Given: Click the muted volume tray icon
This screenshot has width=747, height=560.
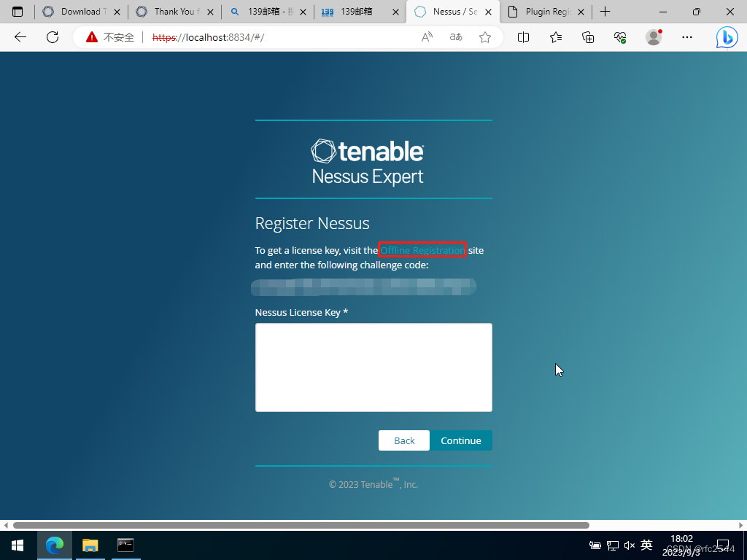Looking at the screenshot, I should [630, 545].
